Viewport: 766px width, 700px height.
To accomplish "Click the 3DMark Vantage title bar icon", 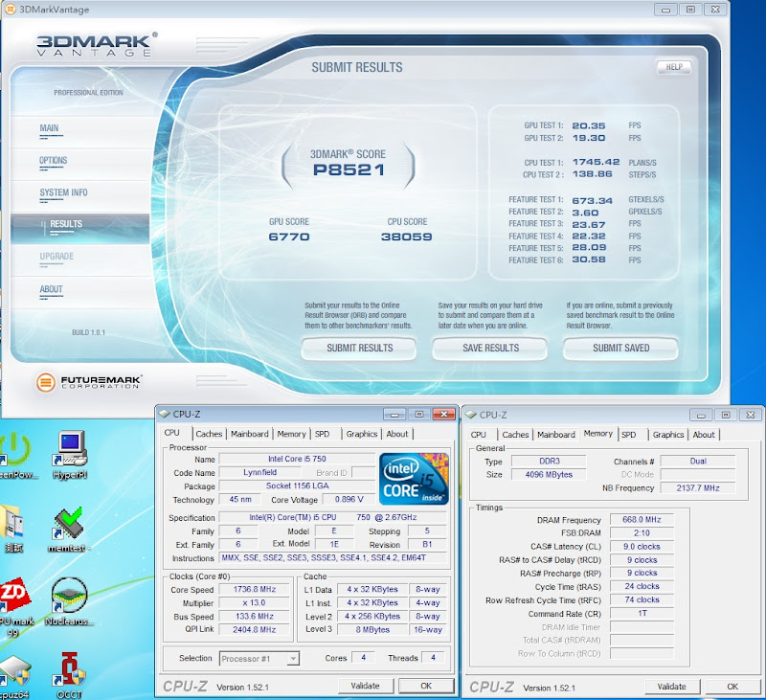I will tap(10, 10).
